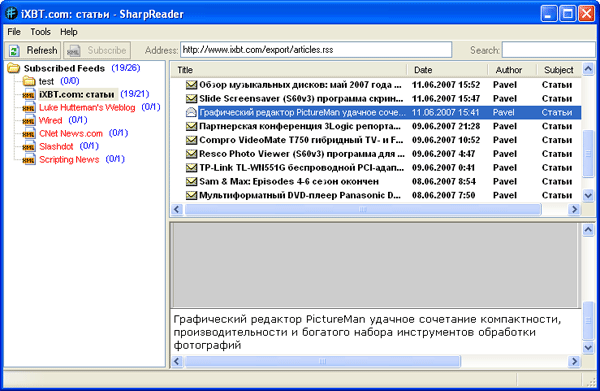Select Luke Hutteman's Weblog feed

coord(87,108)
